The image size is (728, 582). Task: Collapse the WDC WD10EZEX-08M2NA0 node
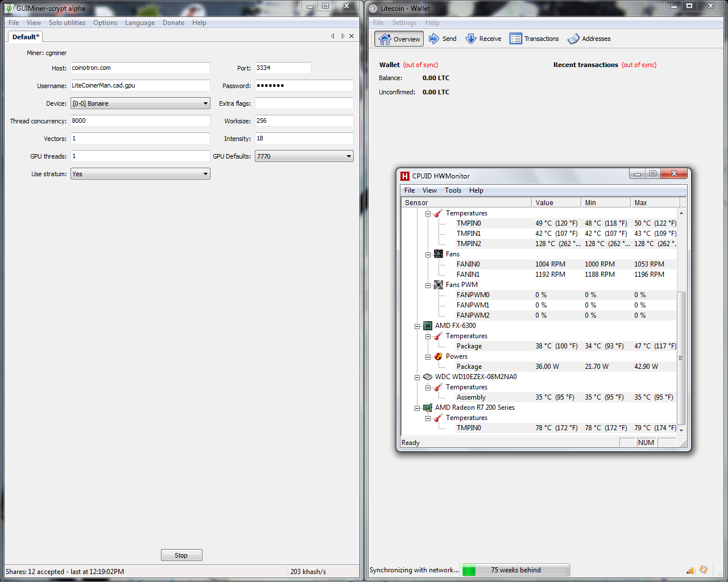click(417, 377)
